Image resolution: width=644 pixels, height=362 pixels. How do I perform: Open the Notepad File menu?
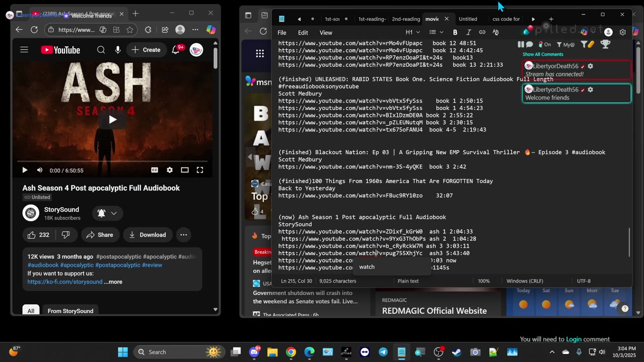coord(282,33)
